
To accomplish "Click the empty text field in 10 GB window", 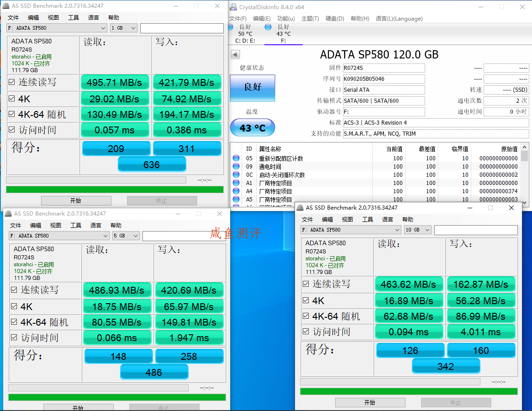I will tap(476, 230).
